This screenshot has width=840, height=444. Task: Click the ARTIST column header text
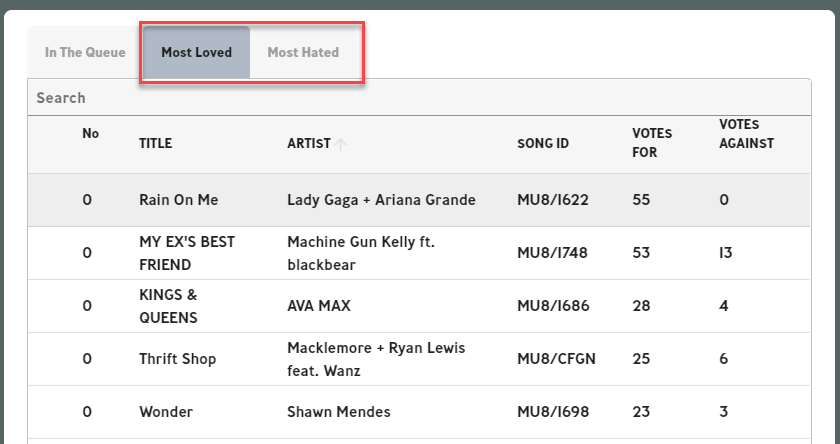pos(308,144)
